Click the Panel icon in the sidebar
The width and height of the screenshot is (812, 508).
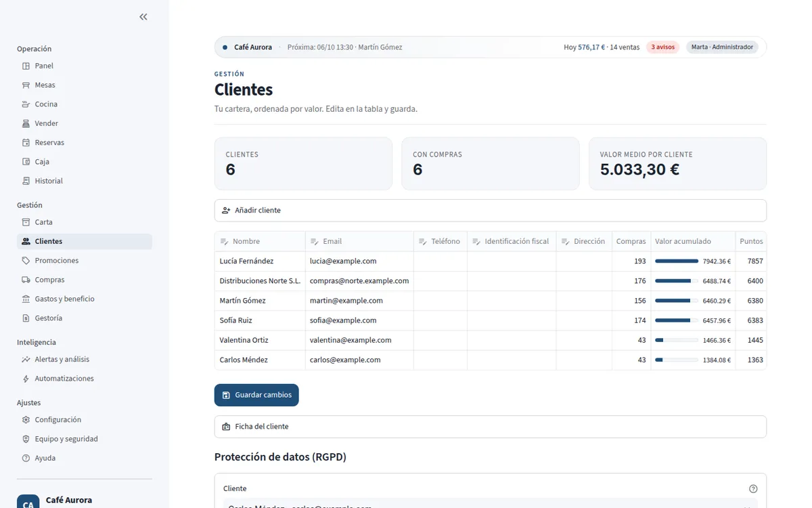pyautogui.click(x=26, y=66)
